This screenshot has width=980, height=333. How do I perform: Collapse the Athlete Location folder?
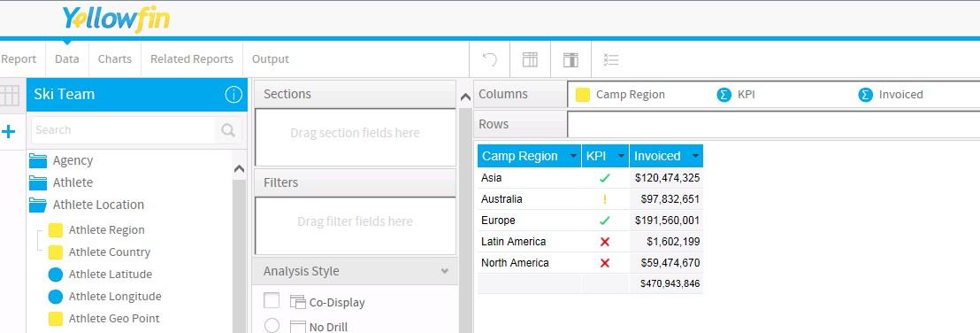click(x=88, y=205)
